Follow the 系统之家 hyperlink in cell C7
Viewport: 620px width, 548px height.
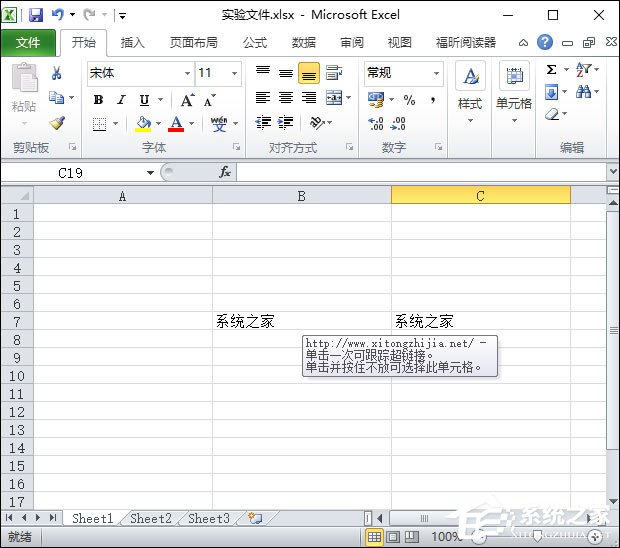point(424,321)
